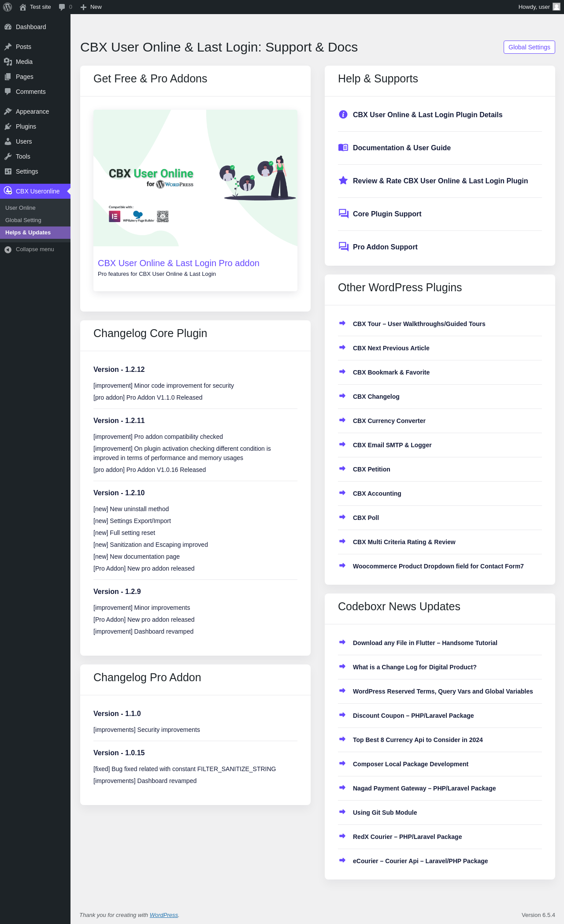Click the Test site name in admin bar
564x924 pixels.
(41, 7)
